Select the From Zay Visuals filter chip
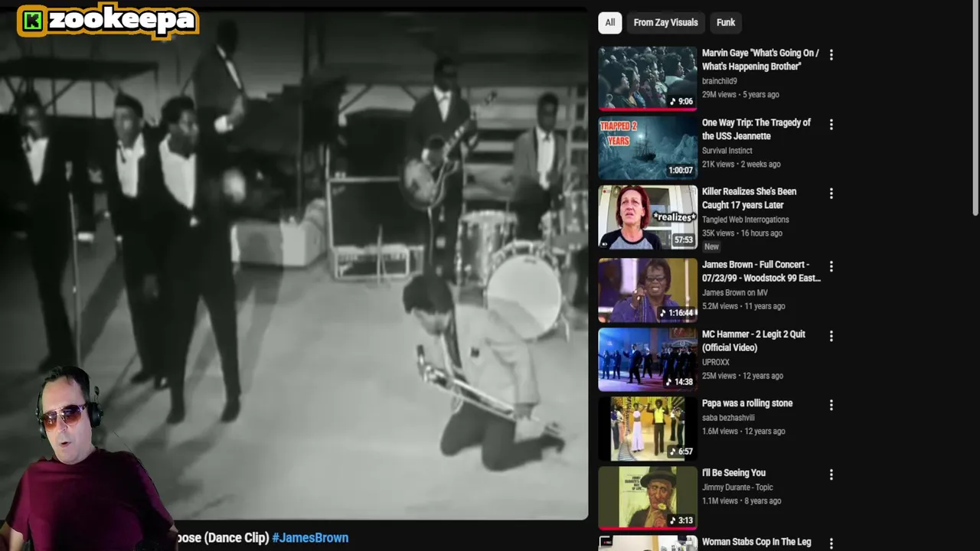Viewport: 980px width, 551px height. pyautogui.click(x=665, y=22)
